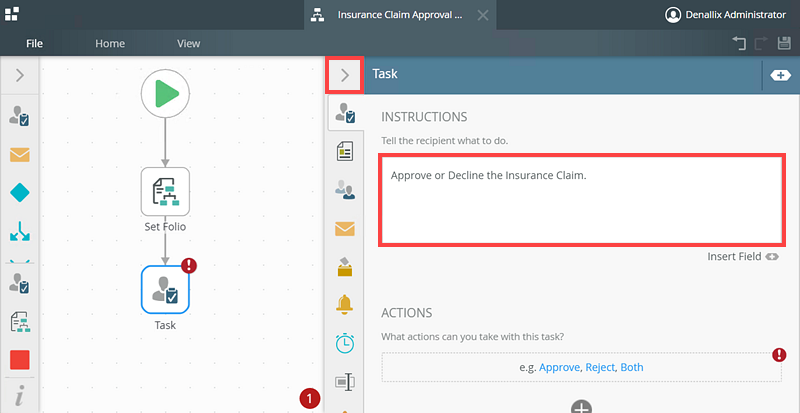
Task: Click the Approve action suggestion link
Action: [560, 367]
